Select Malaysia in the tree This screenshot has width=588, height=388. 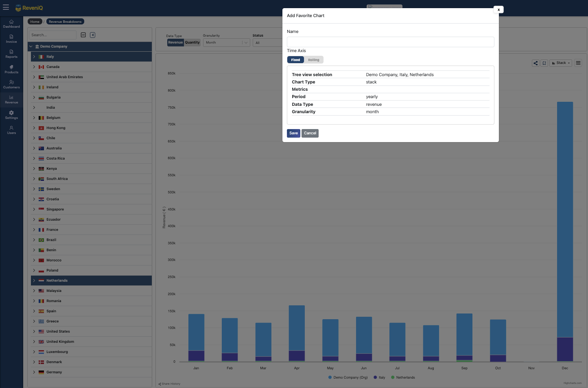(91, 291)
